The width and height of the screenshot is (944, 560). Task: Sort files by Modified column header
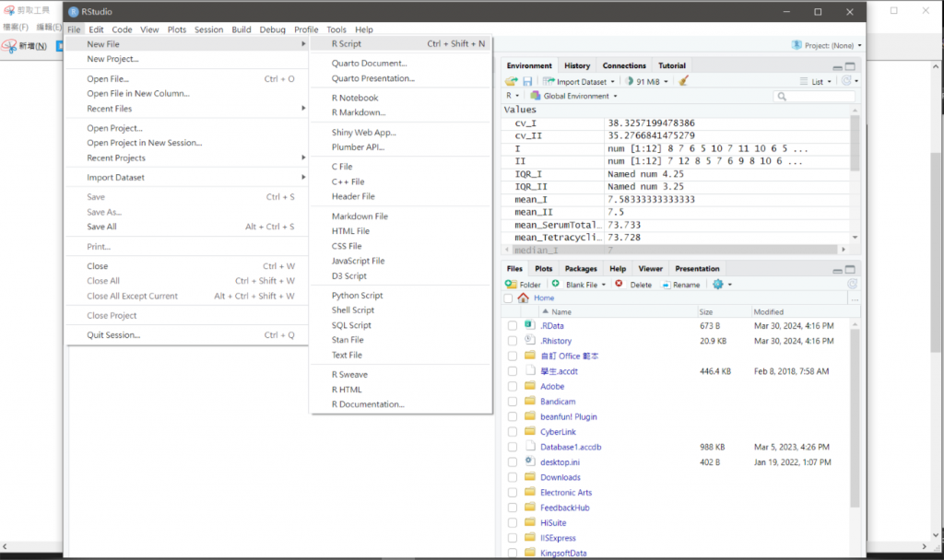pos(768,312)
